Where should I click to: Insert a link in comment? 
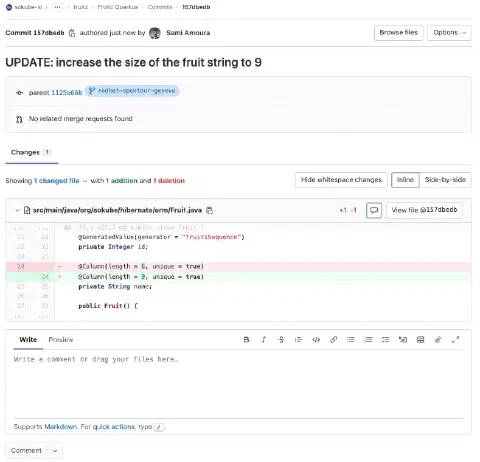[333, 340]
